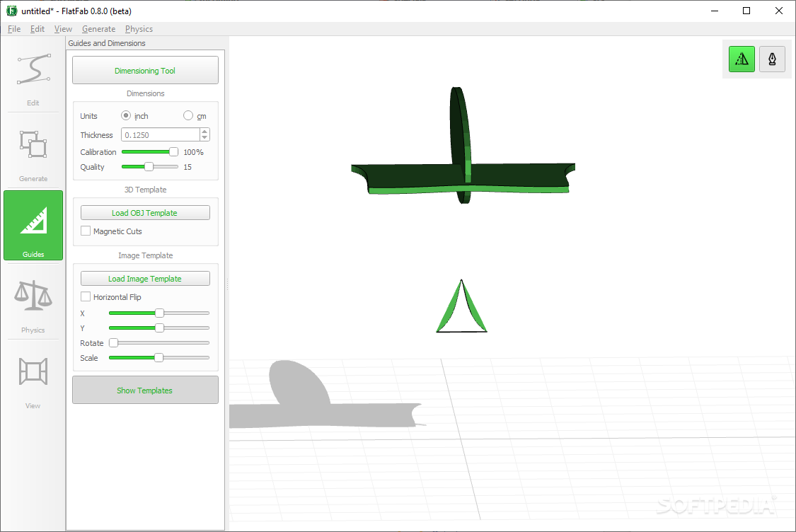
Task: Click Load OBJ Template button
Action: (x=145, y=213)
